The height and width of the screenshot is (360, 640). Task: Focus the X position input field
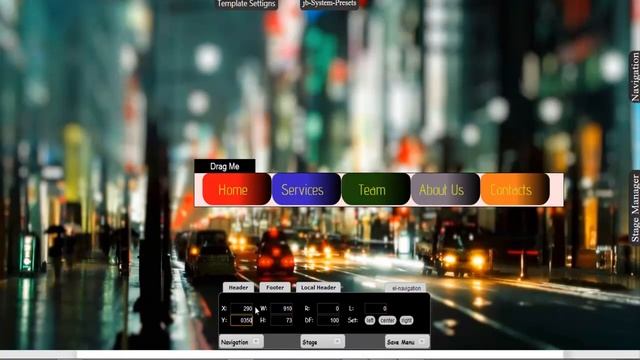point(242,309)
